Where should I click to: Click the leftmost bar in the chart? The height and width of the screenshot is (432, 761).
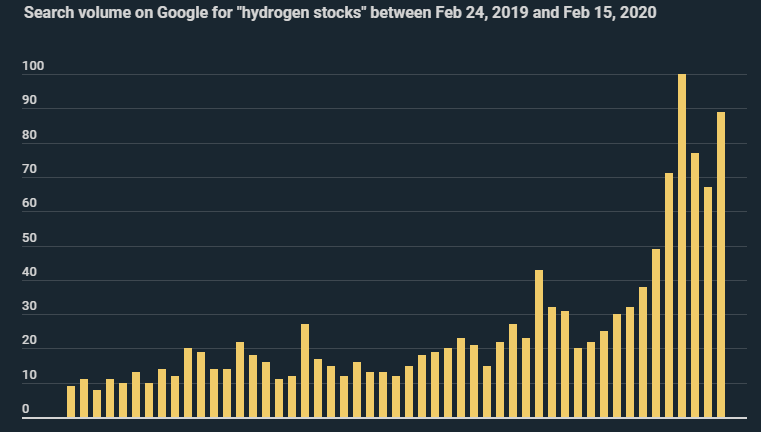71,402
